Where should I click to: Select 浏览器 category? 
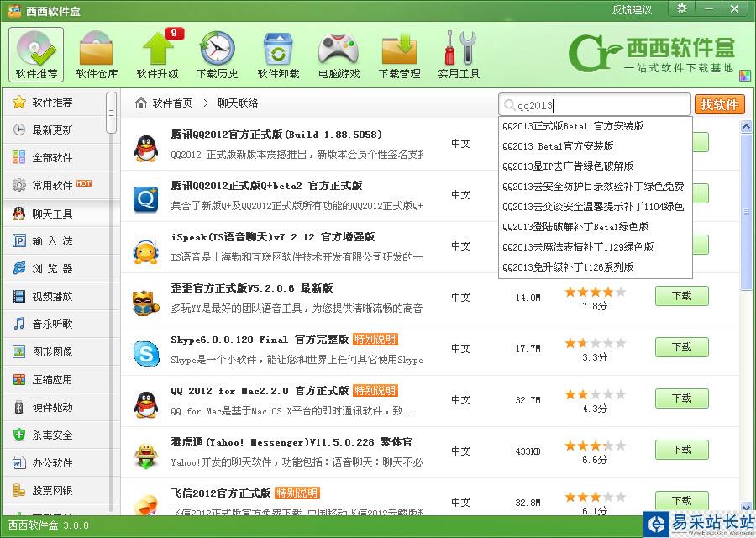[x=55, y=268]
